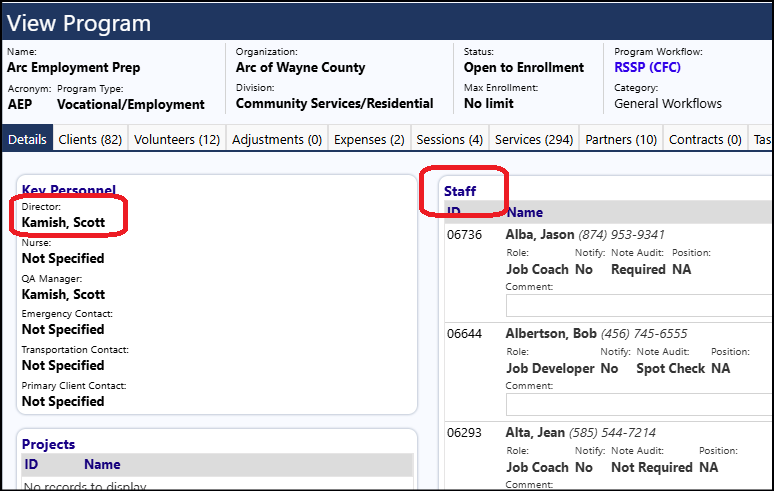Click the program name Arc Employment Prep
Image resolution: width=774 pixels, height=491 pixels.
(x=74, y=67)
